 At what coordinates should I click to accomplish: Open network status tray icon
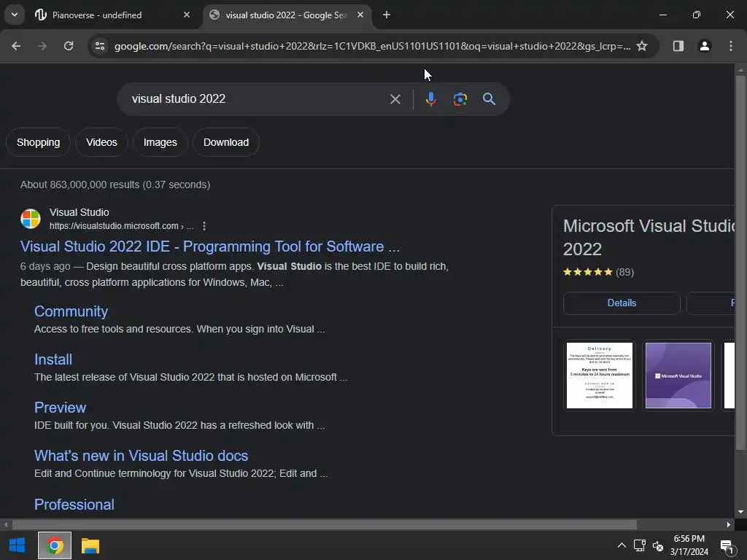(x=639, y=545)
